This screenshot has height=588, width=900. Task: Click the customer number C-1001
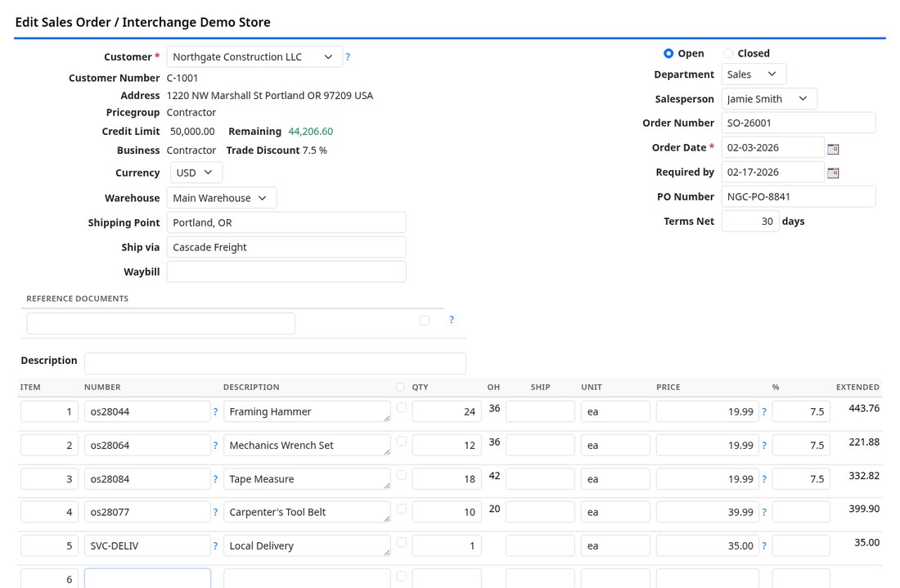click(x=182, y=78)
